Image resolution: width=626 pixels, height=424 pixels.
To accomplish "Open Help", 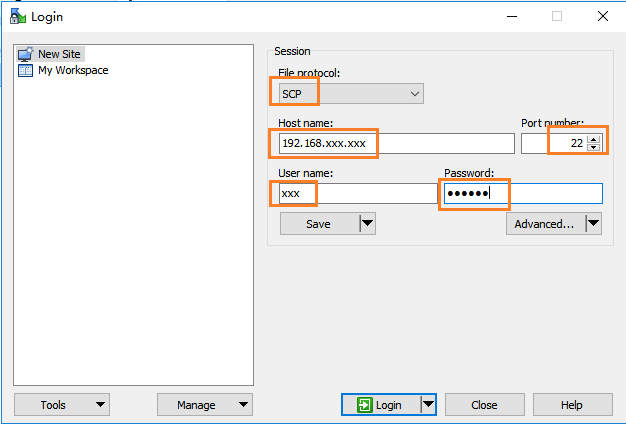I will pyautogui.click(x=573, y=405).
